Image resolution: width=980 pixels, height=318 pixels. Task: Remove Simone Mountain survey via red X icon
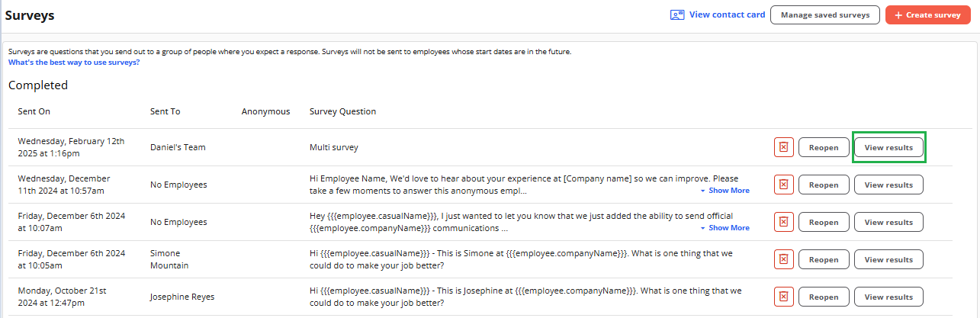coord(784,259)
